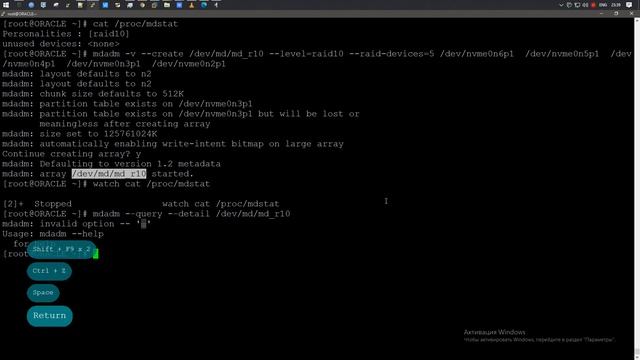This screenshot has height=360, width=640.
Task: Click 'size set to 125761024K' line
Action: [80, 134]
